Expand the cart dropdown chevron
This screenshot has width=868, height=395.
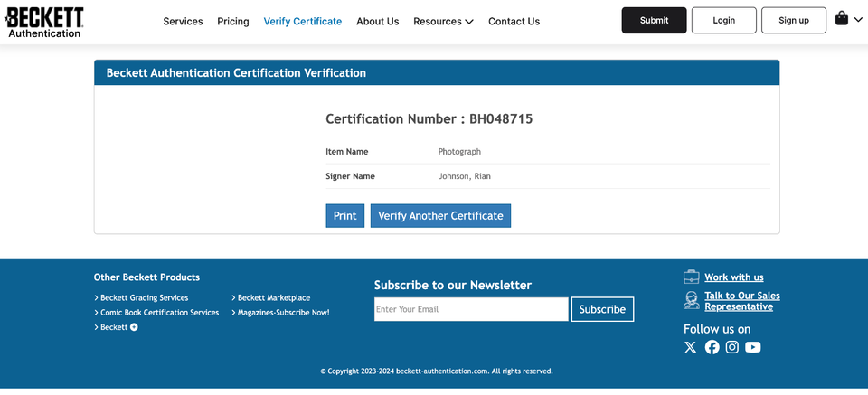pyautogui.click(x=858, y=20)
